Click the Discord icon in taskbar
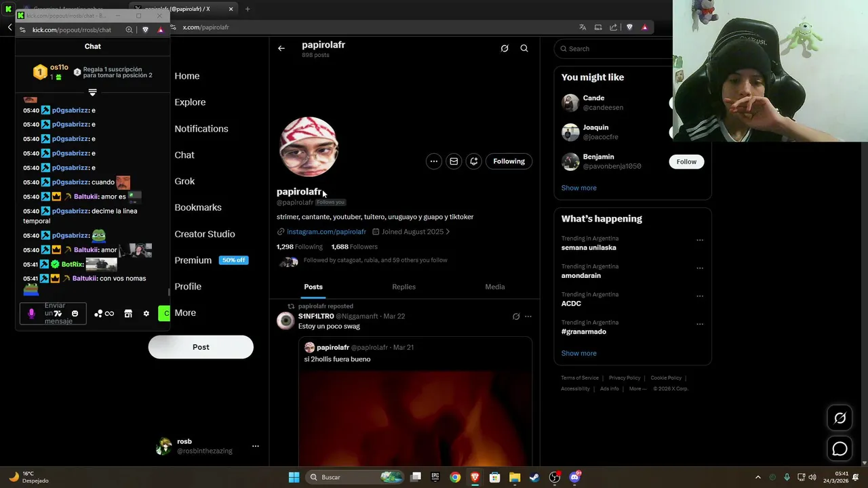 pos(575,477)
